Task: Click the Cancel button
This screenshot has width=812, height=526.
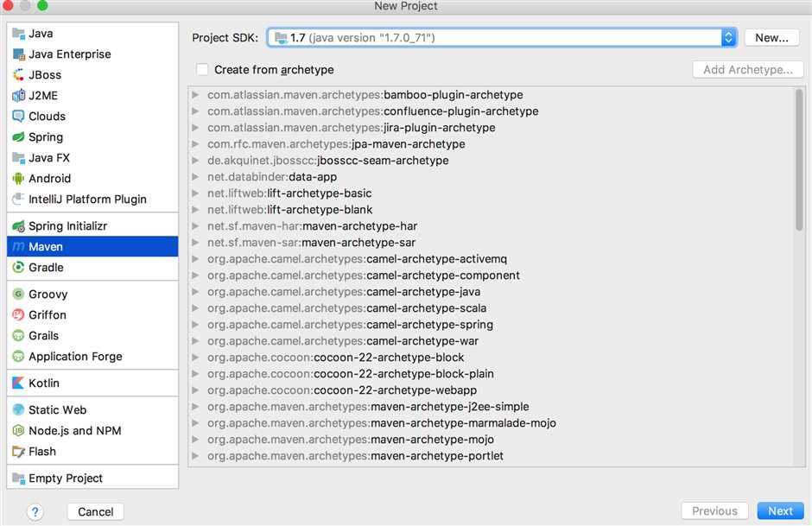Action: [95, 512]
